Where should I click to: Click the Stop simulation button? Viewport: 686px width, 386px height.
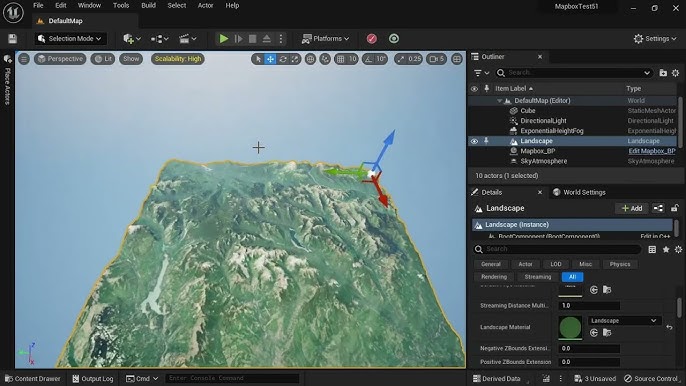[x=252, y=39]
